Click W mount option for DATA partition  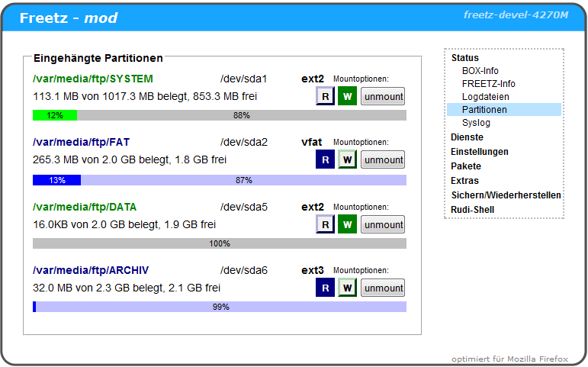(347, 224)
